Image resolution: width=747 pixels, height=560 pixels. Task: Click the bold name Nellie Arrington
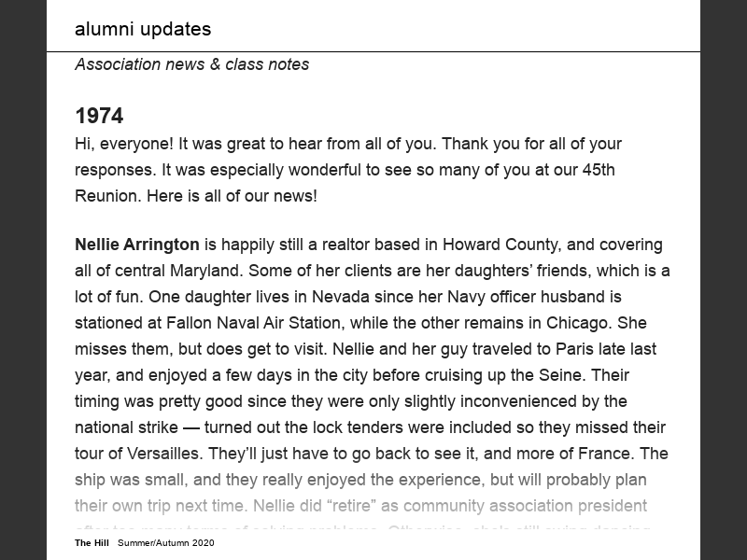(x=136, y=245)
